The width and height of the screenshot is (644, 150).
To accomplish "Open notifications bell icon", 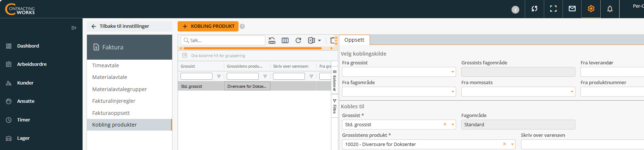I will coord(610,9).
